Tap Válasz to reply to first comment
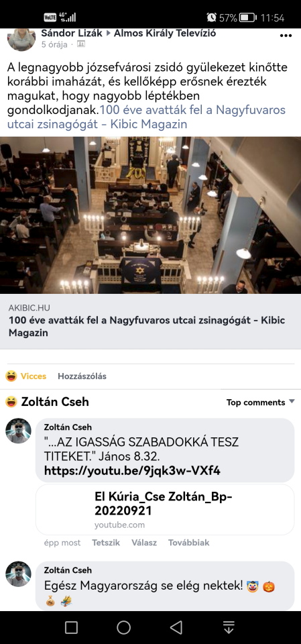Viewport: 301px width, 644px height. click(144, 543)
